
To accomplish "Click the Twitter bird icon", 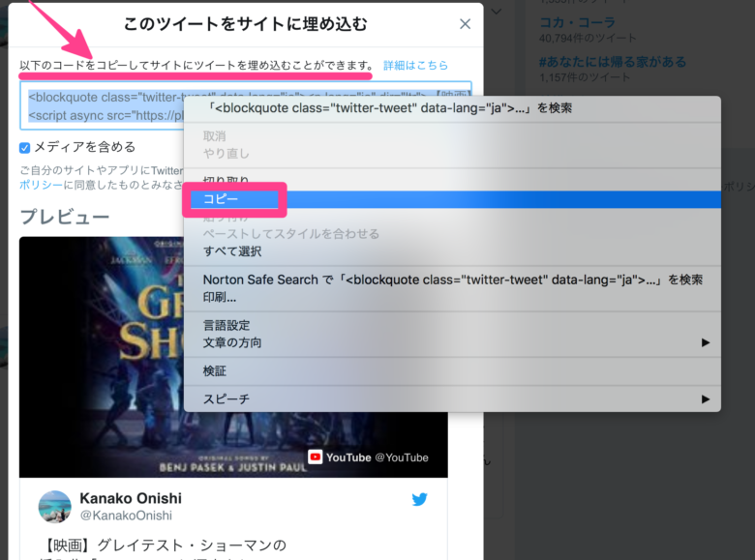I will coord(419,499).
